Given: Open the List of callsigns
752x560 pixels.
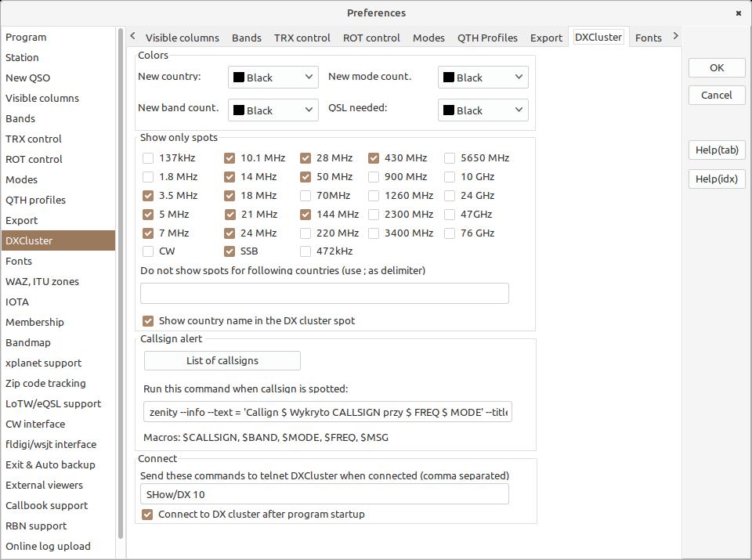Looking at the screenshot, I should point(222,360).
